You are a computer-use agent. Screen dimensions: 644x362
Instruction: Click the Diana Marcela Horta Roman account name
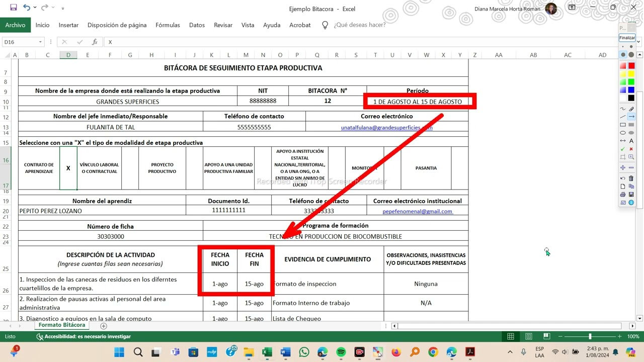(508, 9)
